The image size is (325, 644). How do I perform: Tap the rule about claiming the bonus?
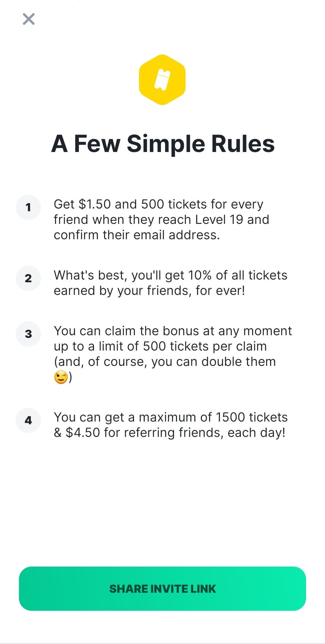(173, 354)
